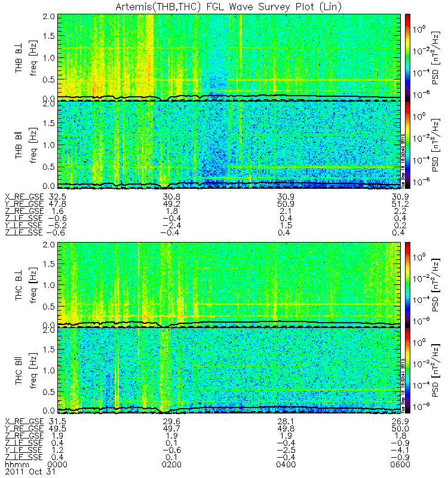The height and width of the screenshot is (478, 448).
Task: Click the THC Y_RE_GSE value '50.0'
Action: pos(400,428)
